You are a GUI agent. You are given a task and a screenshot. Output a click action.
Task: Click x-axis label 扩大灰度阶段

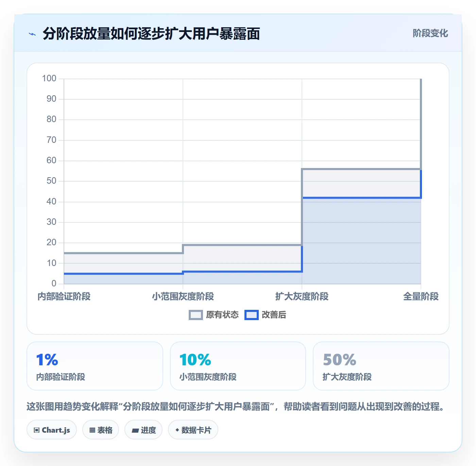[x=302, y=297]
